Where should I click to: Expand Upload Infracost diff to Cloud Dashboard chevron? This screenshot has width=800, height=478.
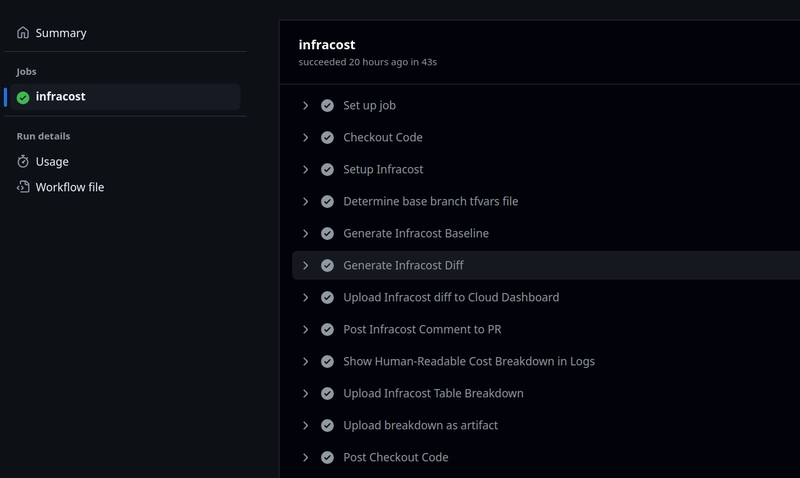coord(305,297)
